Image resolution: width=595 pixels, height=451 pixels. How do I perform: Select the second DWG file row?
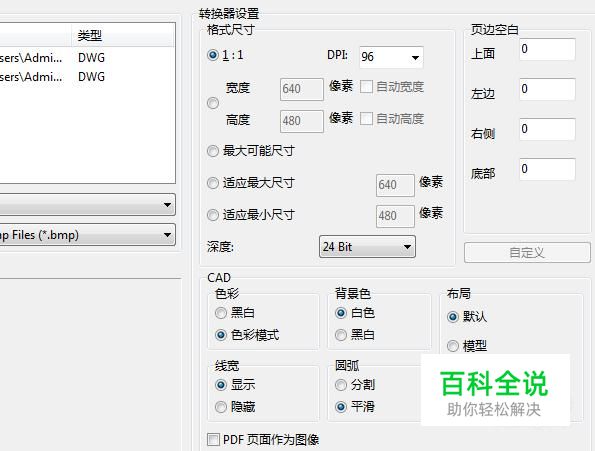coord(88,77)
